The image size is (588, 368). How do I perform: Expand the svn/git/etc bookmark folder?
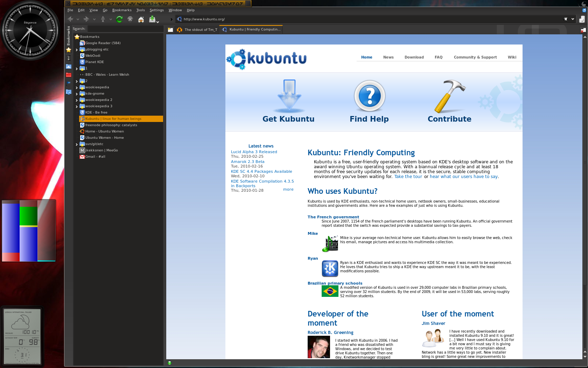tap(77, 144)
